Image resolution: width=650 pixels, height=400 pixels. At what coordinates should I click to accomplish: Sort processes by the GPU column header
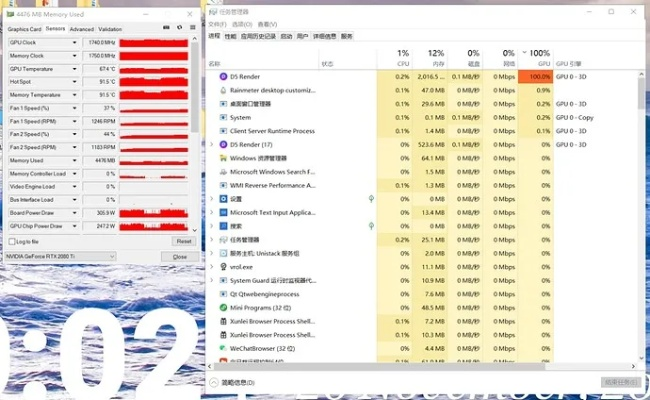click(x=539, y=58)
